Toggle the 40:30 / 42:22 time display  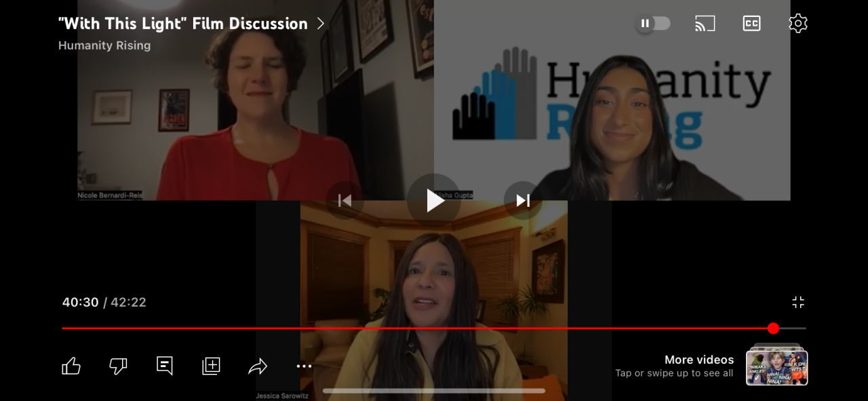tap(104, 303)
